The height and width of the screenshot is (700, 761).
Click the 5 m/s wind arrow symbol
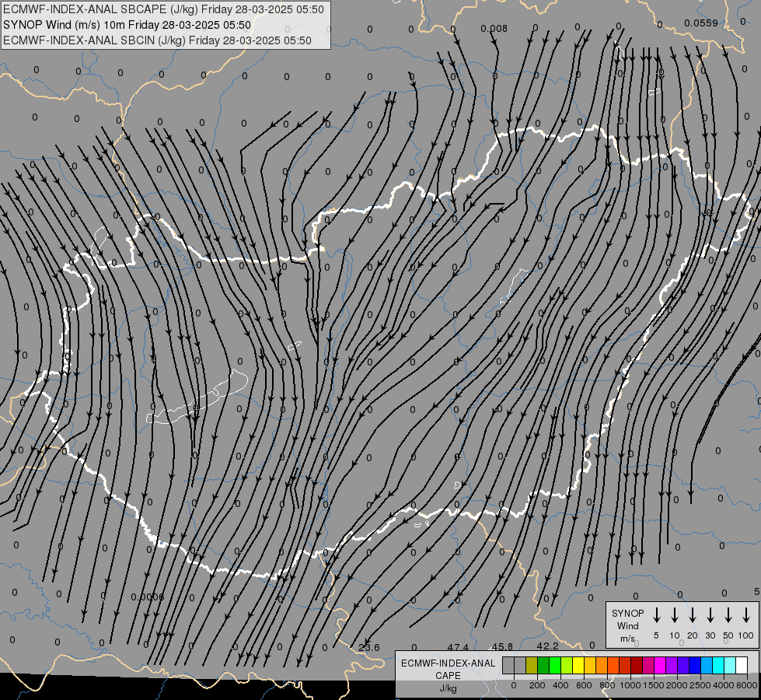click(656, 615)
